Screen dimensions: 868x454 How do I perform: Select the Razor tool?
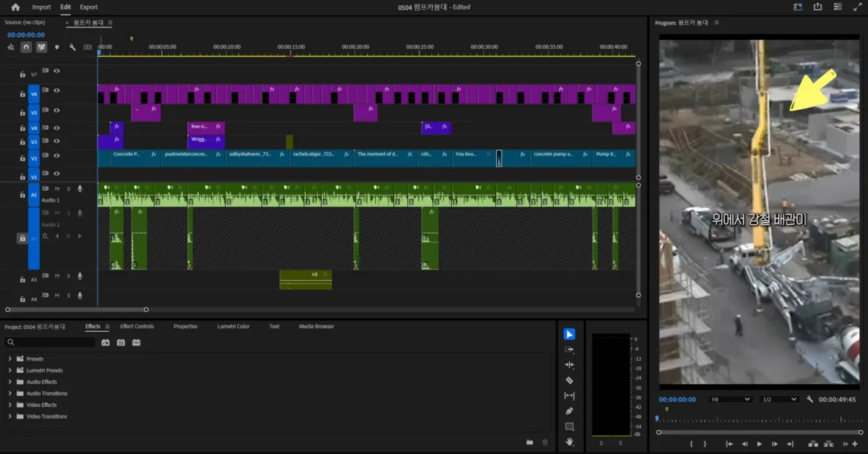569,380
